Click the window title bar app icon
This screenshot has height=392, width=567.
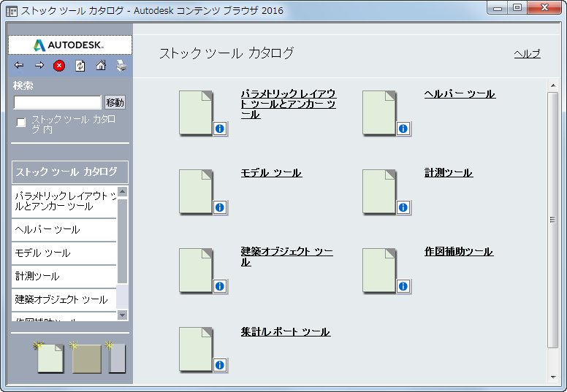12,11
